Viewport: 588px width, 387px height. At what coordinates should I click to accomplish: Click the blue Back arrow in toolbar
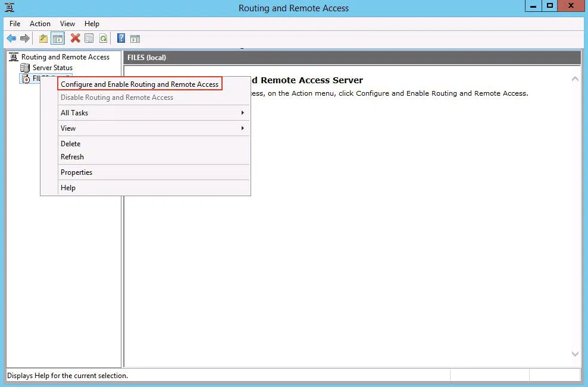(11, 39)
